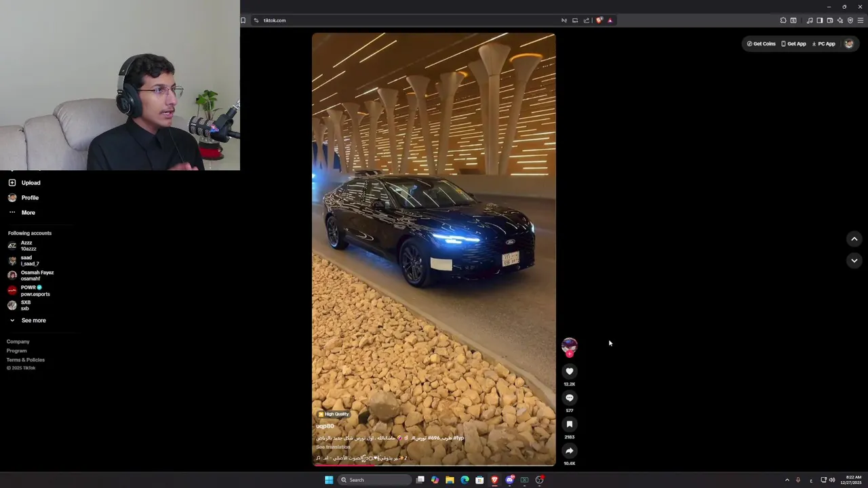Click the #fyp hashtag in caption
Image resolution: width=868 pixels, height=488 pixels.
459,438
